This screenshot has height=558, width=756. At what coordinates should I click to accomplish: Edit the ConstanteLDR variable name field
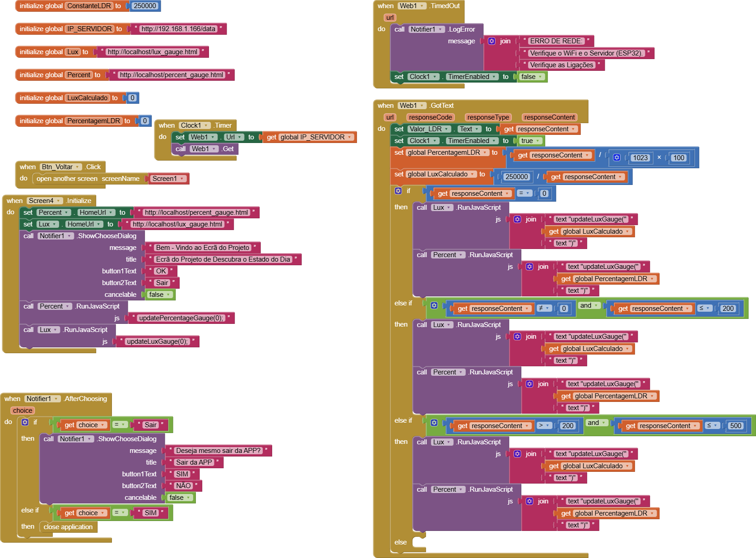pyautogui.click(x=89, y=6)
